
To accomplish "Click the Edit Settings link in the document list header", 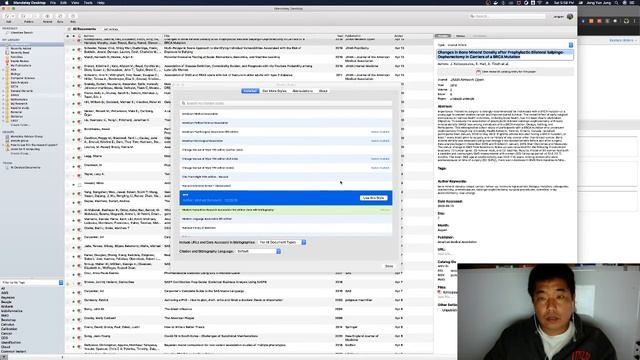I will (x=111, y=29).
